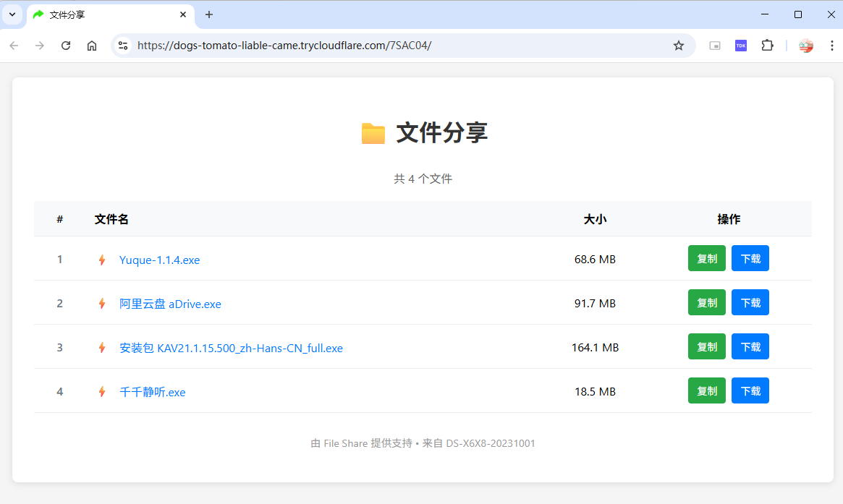Click 复制 for 阿里云盘 aDrive.exe
Screen dimensions: 843x504
point(706,303)
